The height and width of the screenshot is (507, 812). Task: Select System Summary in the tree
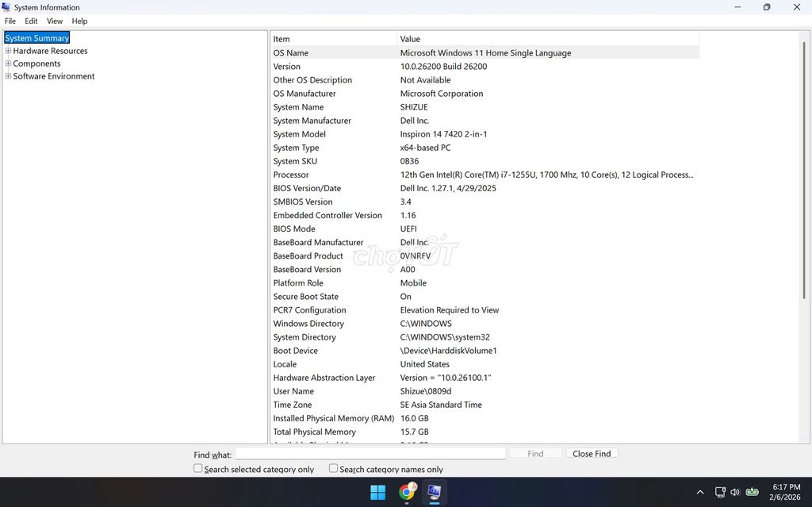(37, 38)
